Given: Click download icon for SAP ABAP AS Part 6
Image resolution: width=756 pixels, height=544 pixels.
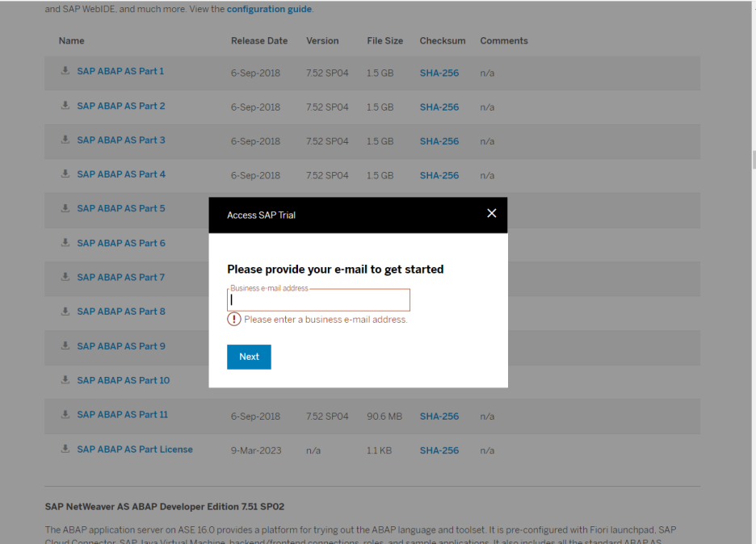Looking at the screenshot, I should pyautogui.click(x=65, y=243).
